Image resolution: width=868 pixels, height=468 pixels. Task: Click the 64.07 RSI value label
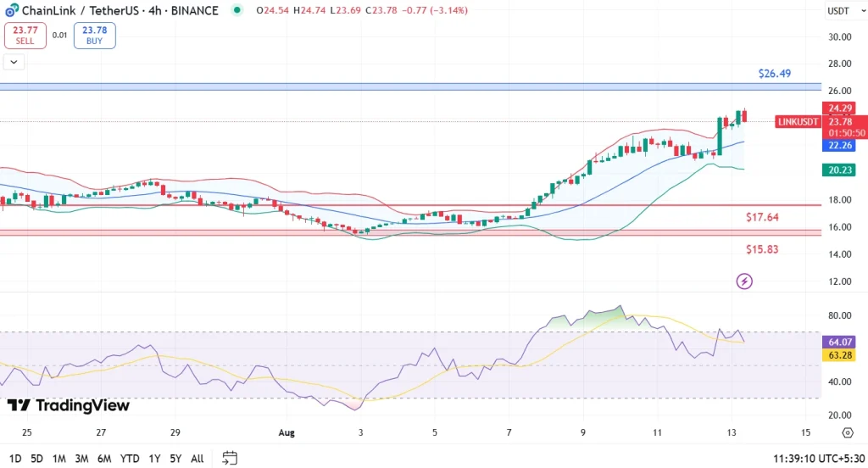(839, 342)
